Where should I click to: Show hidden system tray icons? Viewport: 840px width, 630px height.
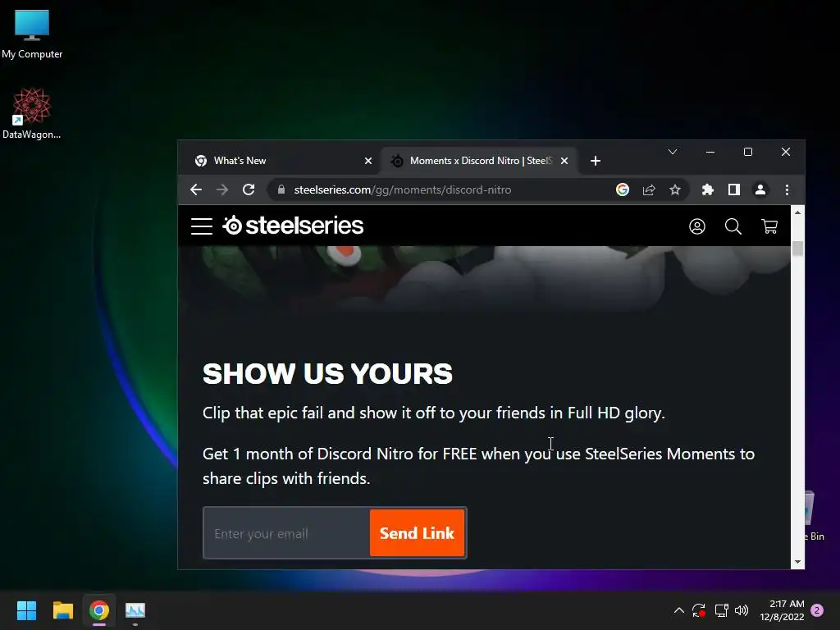coord(678,610)
